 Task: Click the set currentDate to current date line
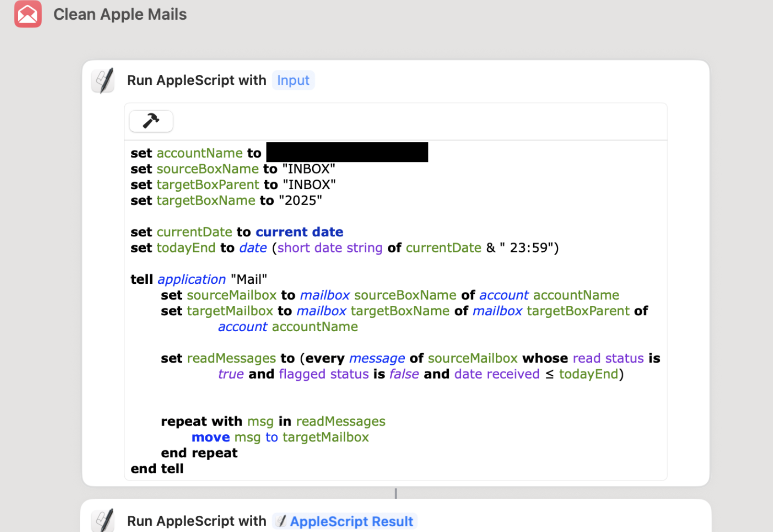pyautogui.click(x=237, y=232)
